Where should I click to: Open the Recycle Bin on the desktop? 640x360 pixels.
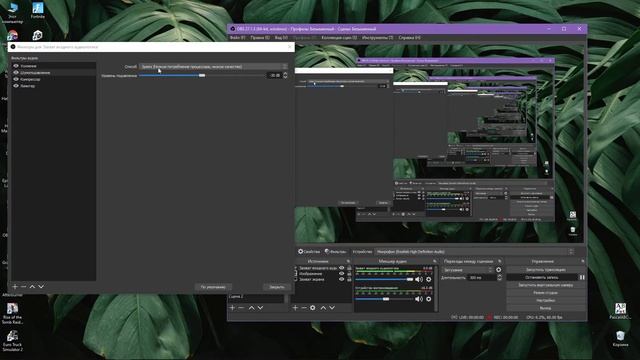[620, 339]
